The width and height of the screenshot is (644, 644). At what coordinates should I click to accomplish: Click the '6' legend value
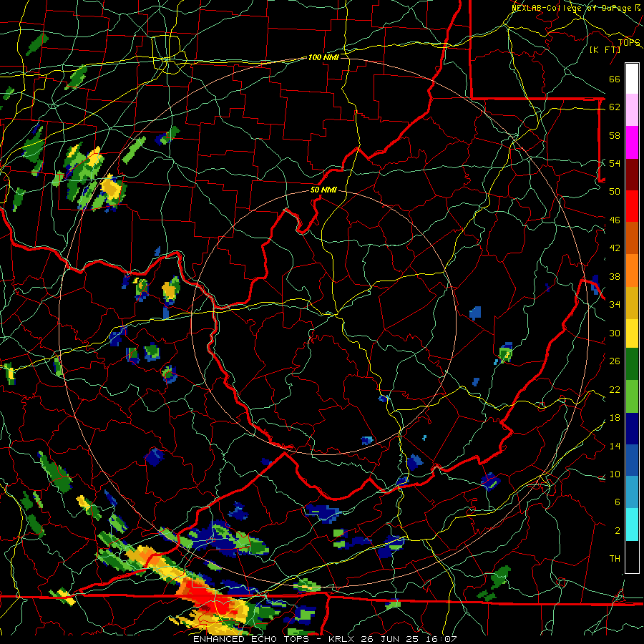618,502
